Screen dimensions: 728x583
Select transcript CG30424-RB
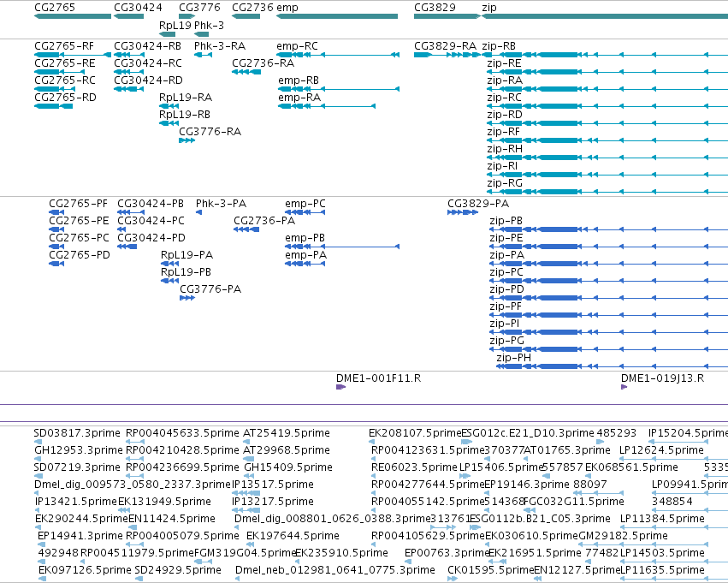(148, 46)
